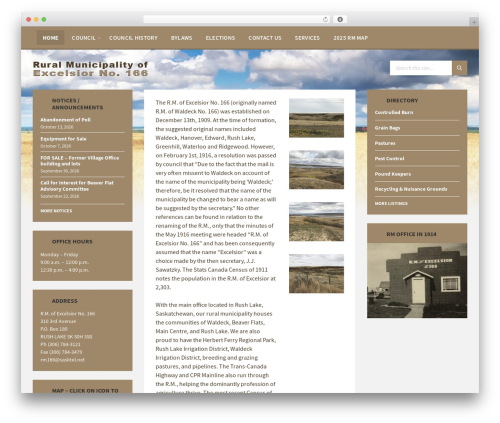Click the Search this site input field
This screenshot has width=500, height=423.
tap(421, 68)
